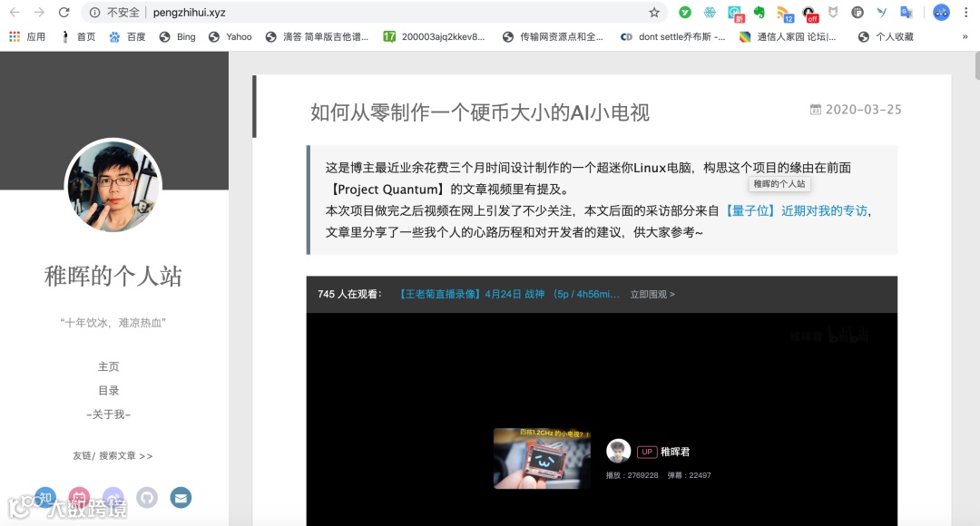
Task: Click the address bar showing pengzhihui.xyz
Action: coord(375,13)
